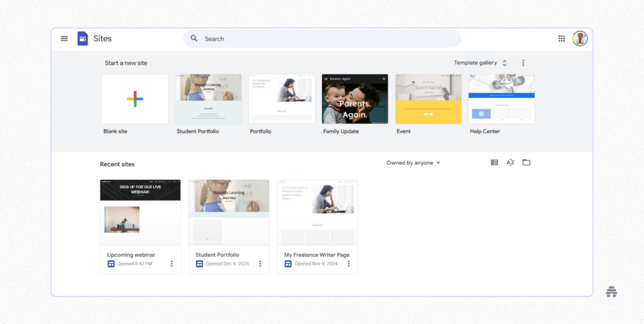Create a new Blank site
Screen dimensions: 644x324
(x=135, y=99)
